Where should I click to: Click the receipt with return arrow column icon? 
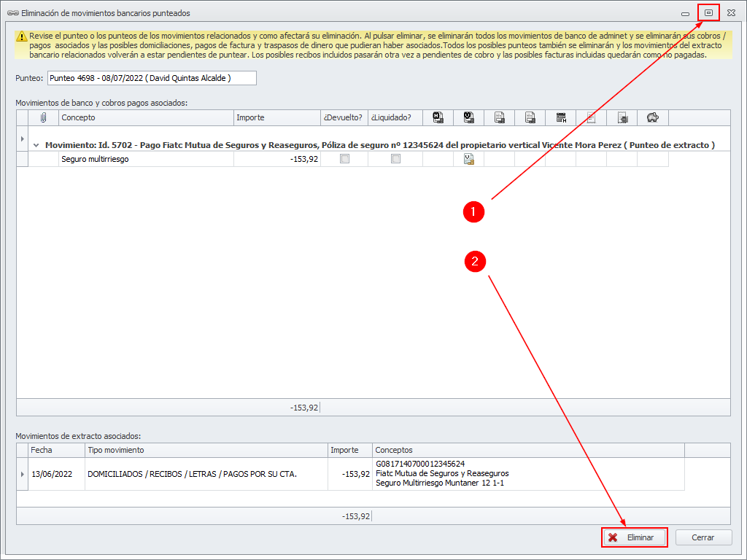pos(622,117)
